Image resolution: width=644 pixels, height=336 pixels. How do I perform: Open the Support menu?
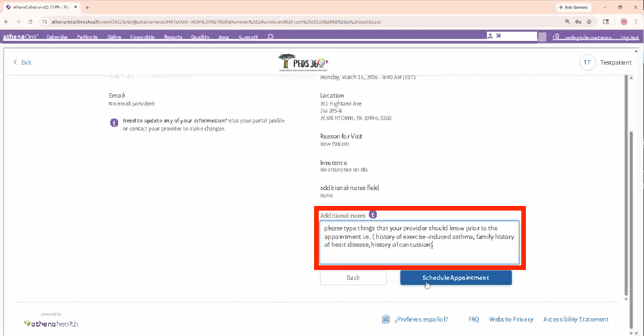(248, 37)
